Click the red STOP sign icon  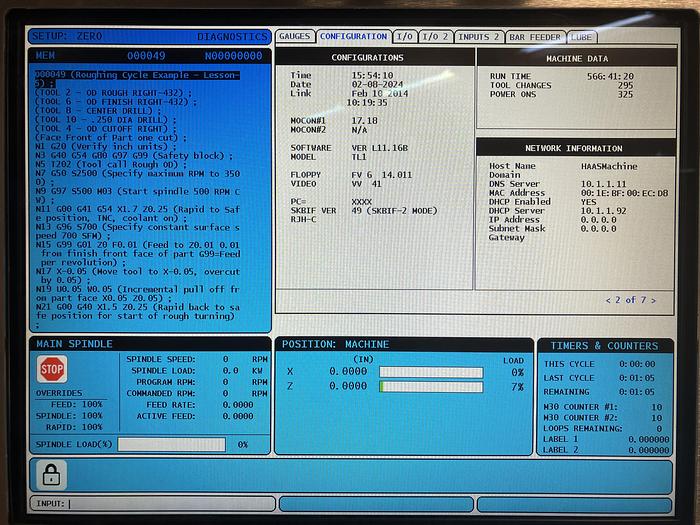[52, 369]
